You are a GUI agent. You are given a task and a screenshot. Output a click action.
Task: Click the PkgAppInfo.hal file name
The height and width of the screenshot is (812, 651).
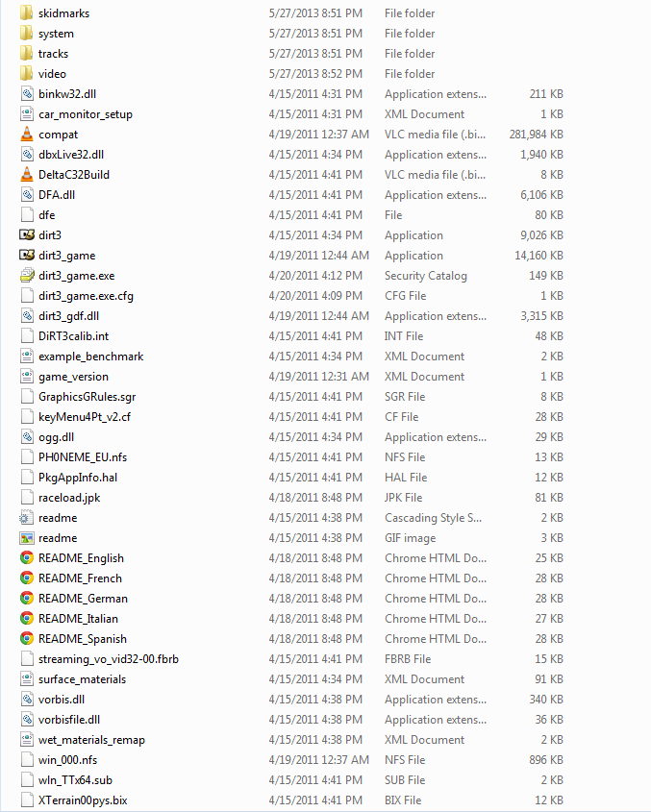[78, 478]
